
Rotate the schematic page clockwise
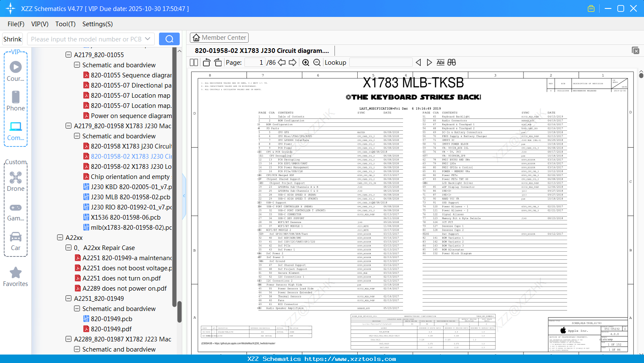click(218, 63)
